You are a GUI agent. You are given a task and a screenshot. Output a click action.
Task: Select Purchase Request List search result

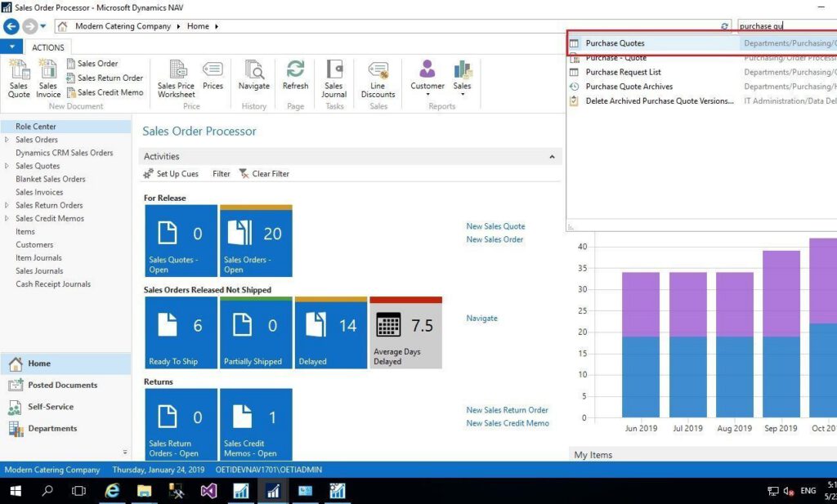[702, 72]
